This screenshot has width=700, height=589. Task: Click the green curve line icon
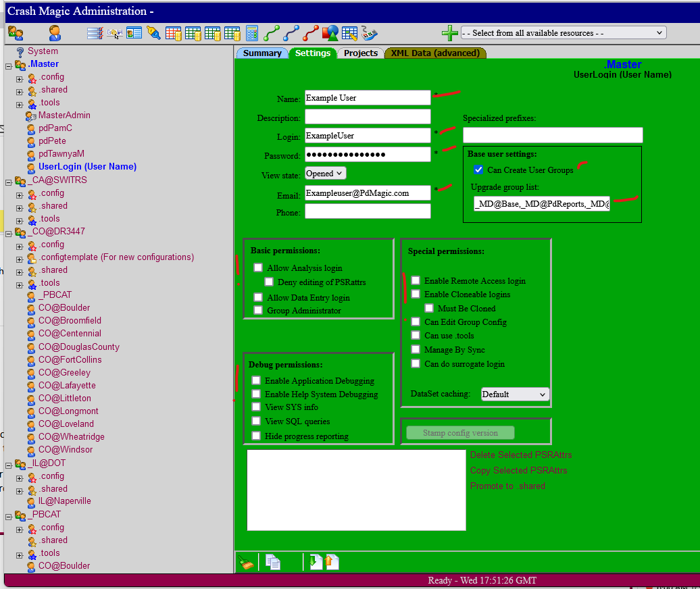coord(272,34)
